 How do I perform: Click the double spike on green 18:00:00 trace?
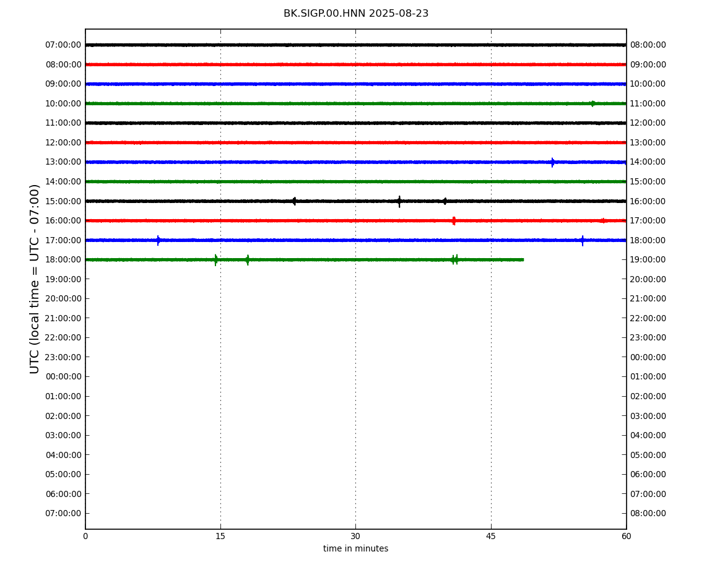(454, 260)
